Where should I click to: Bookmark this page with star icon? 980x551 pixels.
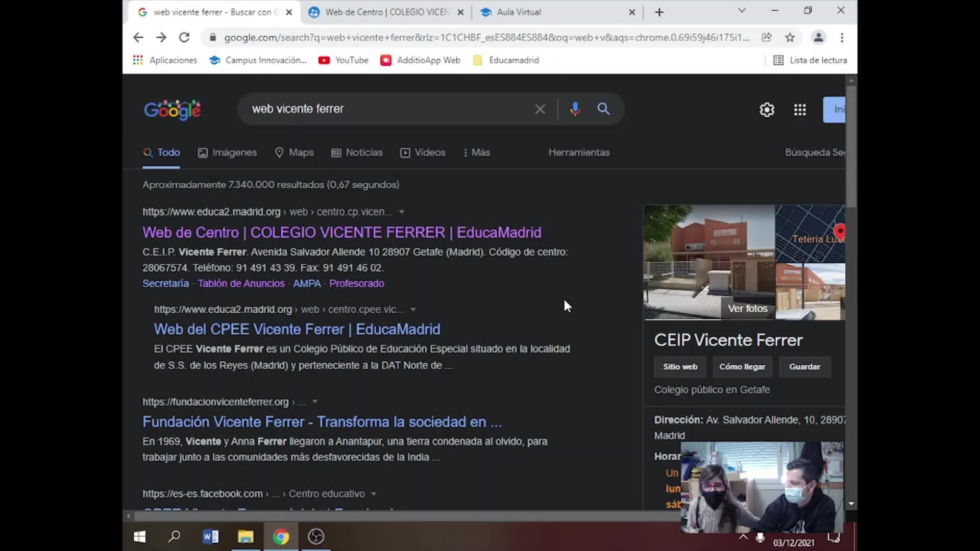pos(790,37)
